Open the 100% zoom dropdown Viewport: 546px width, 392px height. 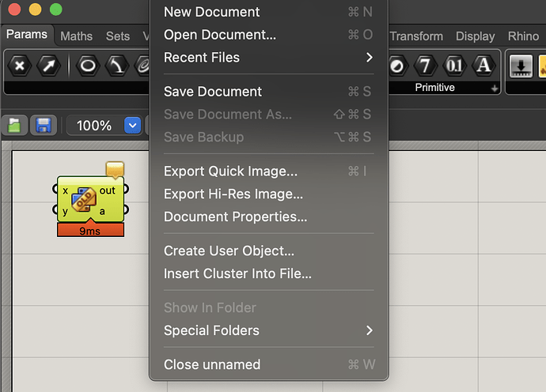(132, 125)
